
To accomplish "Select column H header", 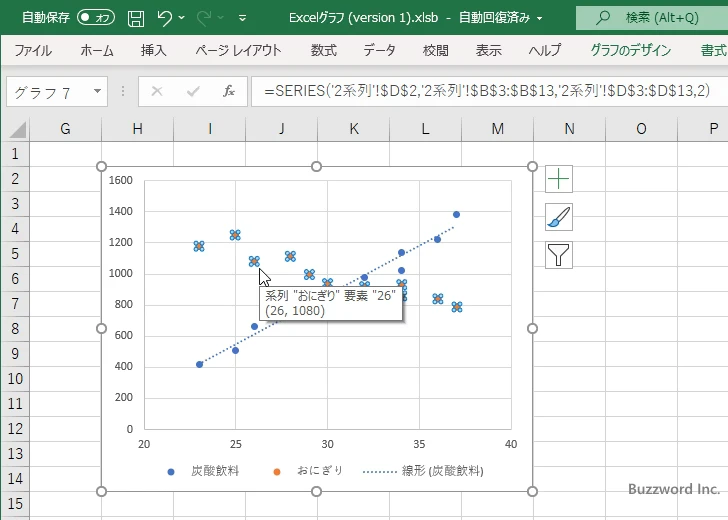I will pyautogui.click(x=137, y=129).
